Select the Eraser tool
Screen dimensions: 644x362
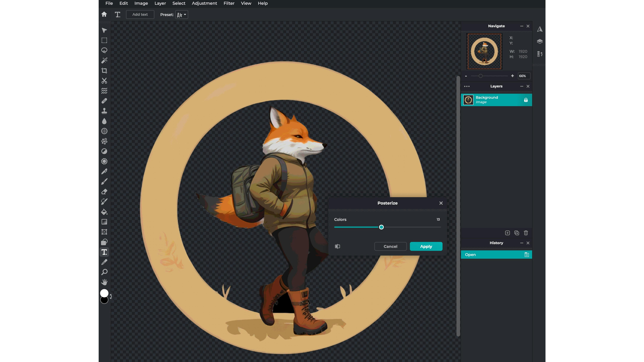[104, 192]
